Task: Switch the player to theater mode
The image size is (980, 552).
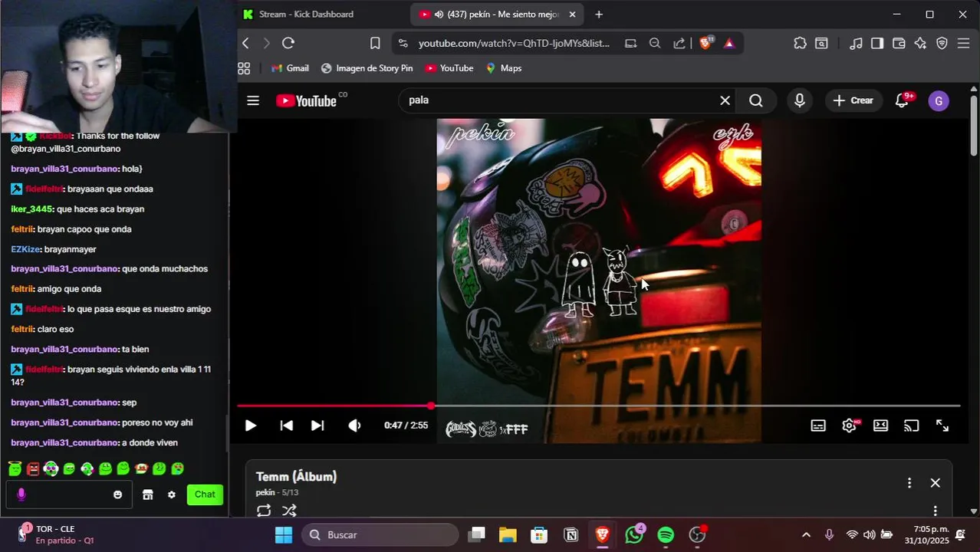Action: tap(880, 426)
